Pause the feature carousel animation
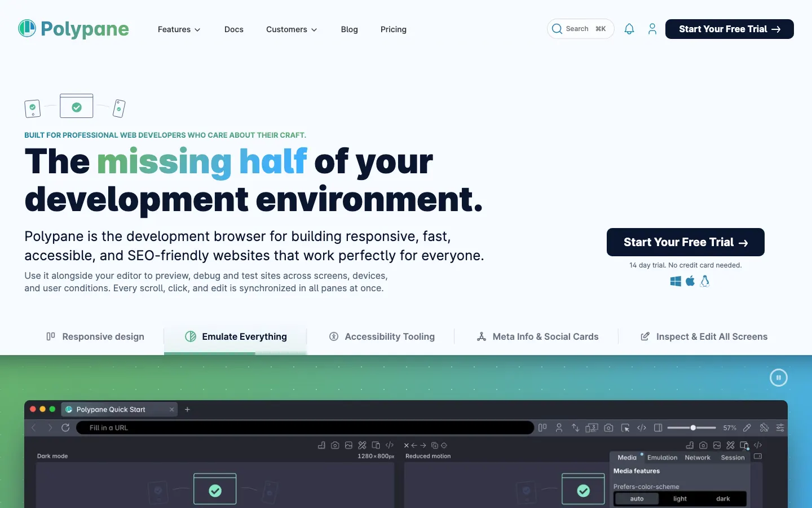 (778, 378)
